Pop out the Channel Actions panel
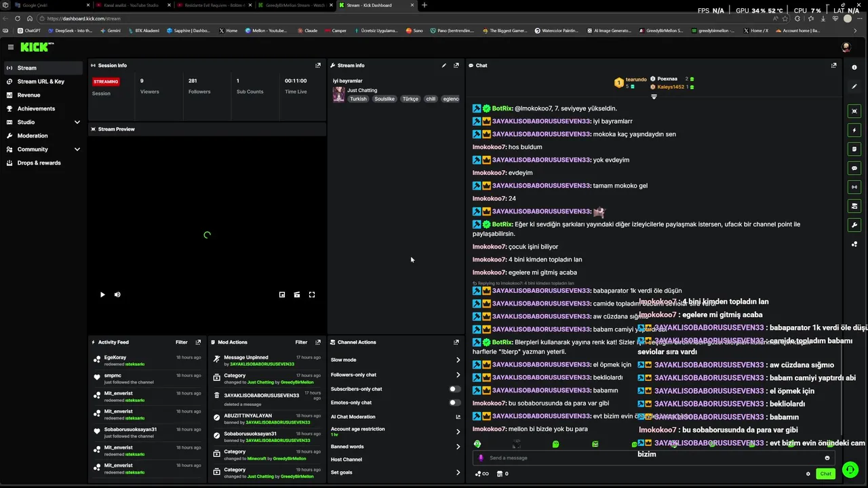 tap(456, 342)
